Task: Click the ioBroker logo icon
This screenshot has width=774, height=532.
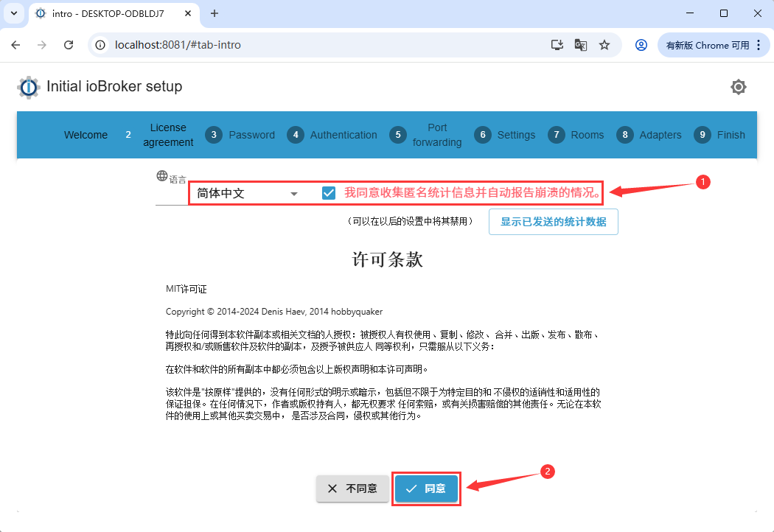Action: point(28,87)
